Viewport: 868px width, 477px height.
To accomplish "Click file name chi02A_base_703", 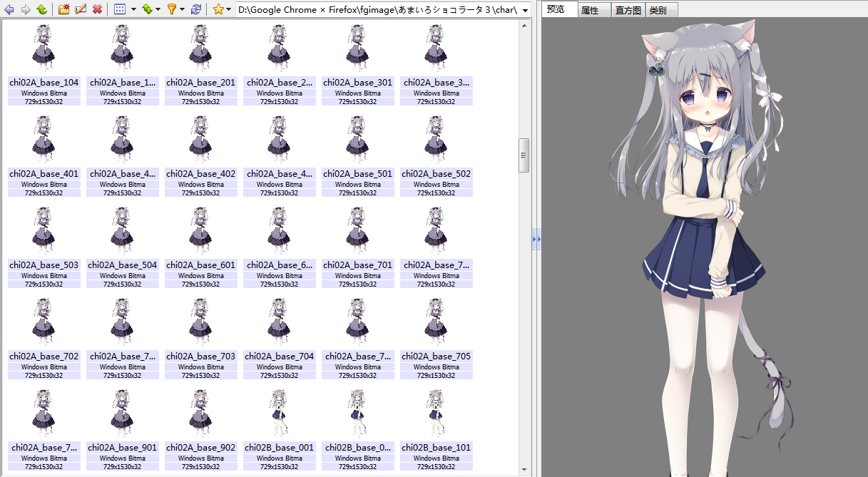I will [200, 357].
